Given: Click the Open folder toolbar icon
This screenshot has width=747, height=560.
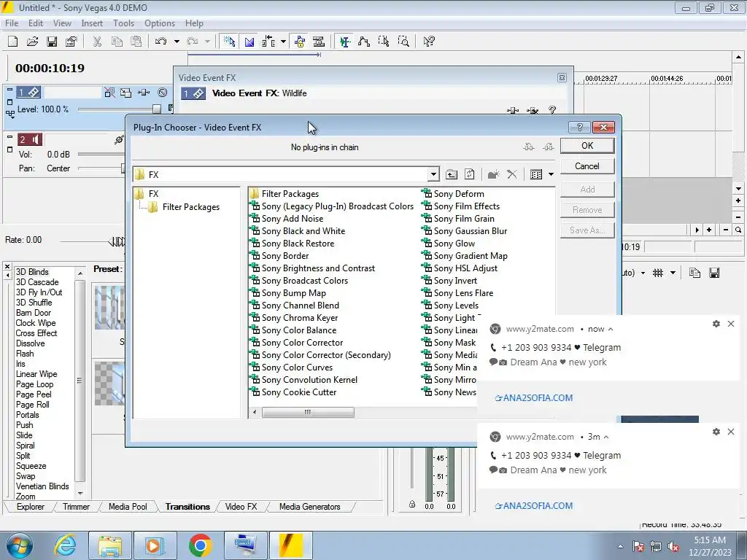Looking at the screenshot, I should (x=32, y=42).
